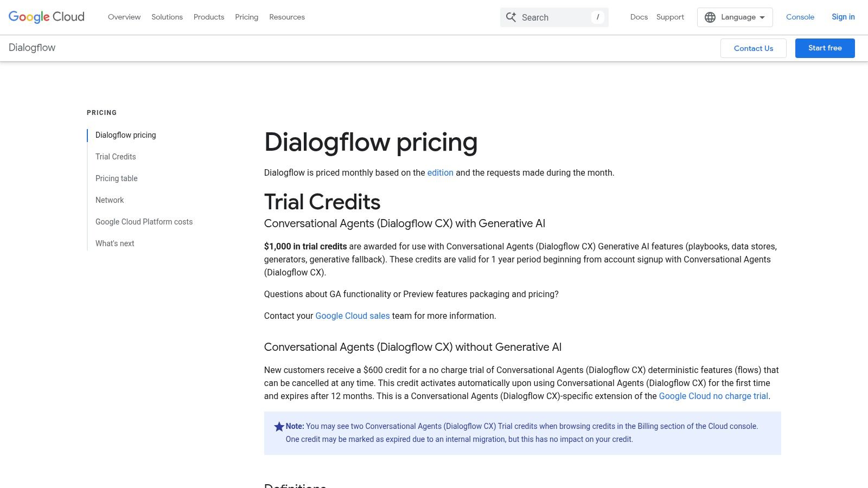Select Pricing in the top navigation
The height and width of the screenshot is (488, 868).
(246, 17)
